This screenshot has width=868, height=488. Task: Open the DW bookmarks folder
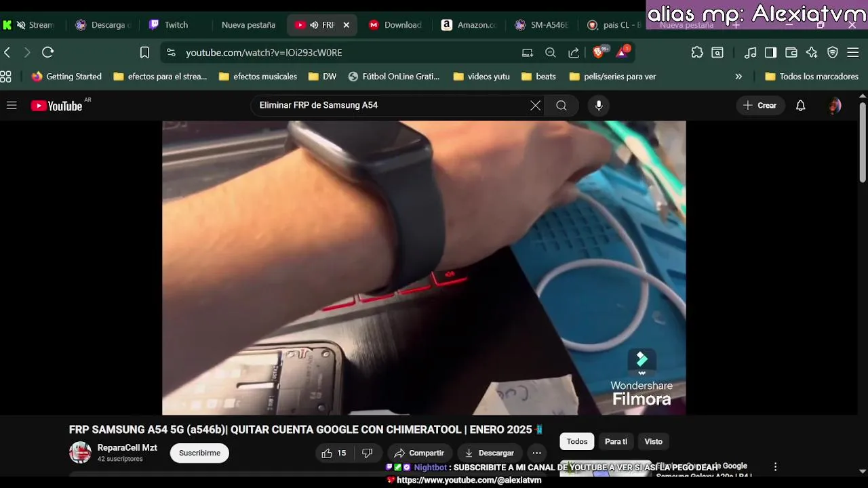pos(323,77)
